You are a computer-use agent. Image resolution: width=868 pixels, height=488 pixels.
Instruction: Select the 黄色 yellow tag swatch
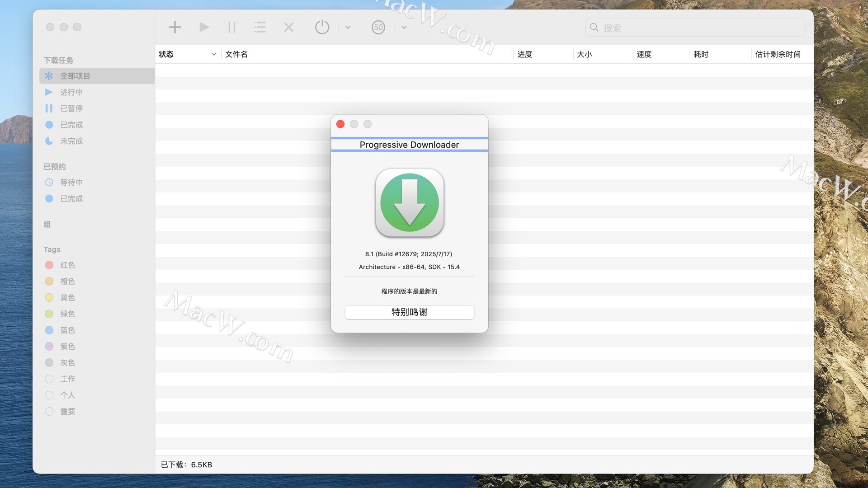[49, 298]
